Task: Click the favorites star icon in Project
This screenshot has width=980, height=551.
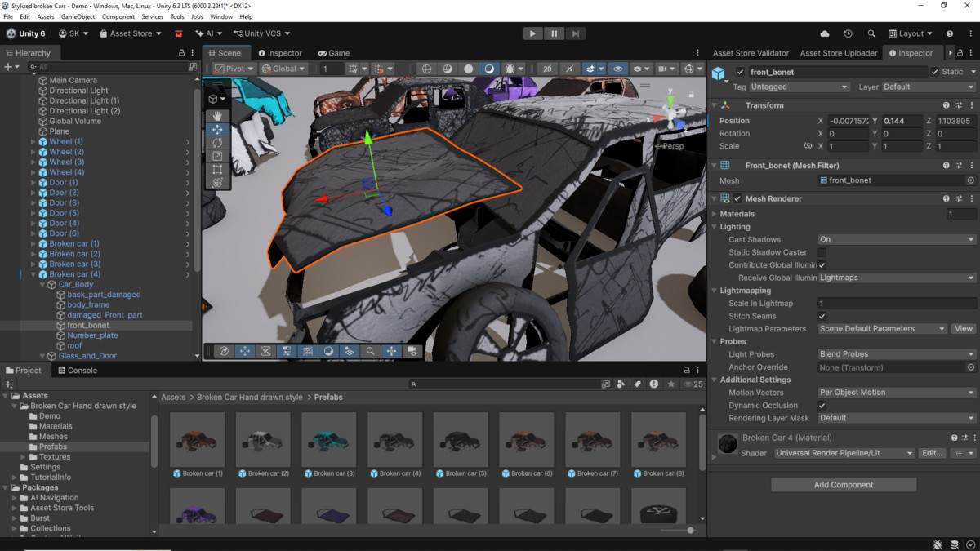Action: pyautogui.click(x=671, y=384)
